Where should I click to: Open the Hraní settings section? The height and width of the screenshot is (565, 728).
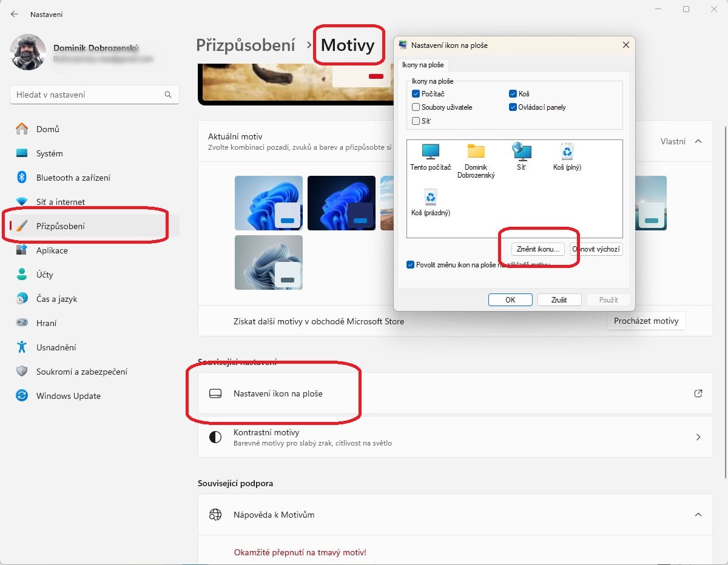pos(52,323)
